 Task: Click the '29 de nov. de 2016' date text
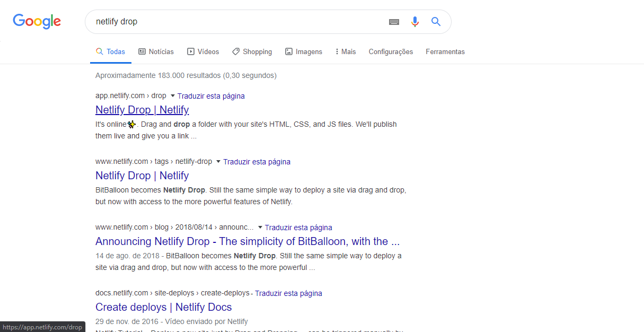click(128, 321)
